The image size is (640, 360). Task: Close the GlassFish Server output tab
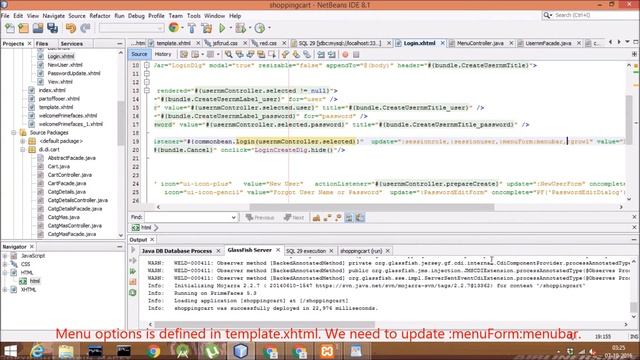pos(278,250)
